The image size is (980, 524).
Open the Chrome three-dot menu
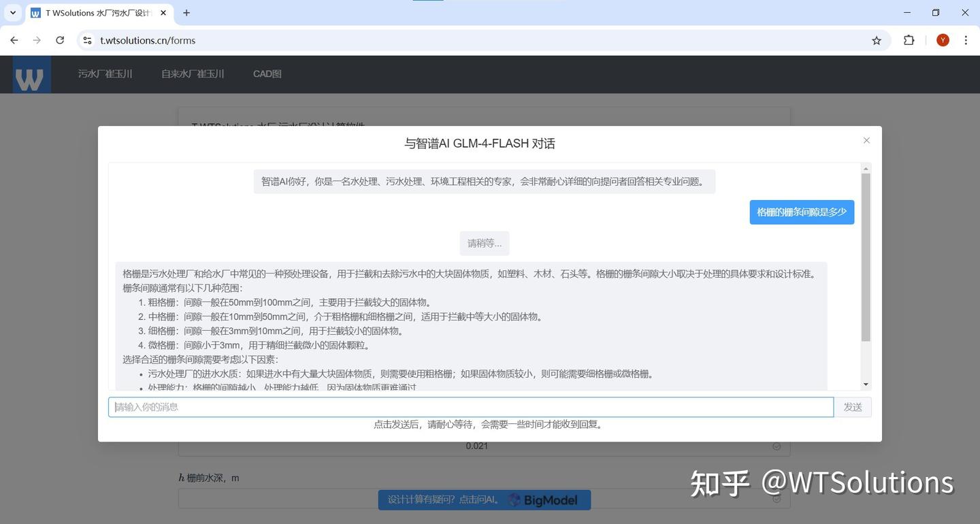point(966,40)
